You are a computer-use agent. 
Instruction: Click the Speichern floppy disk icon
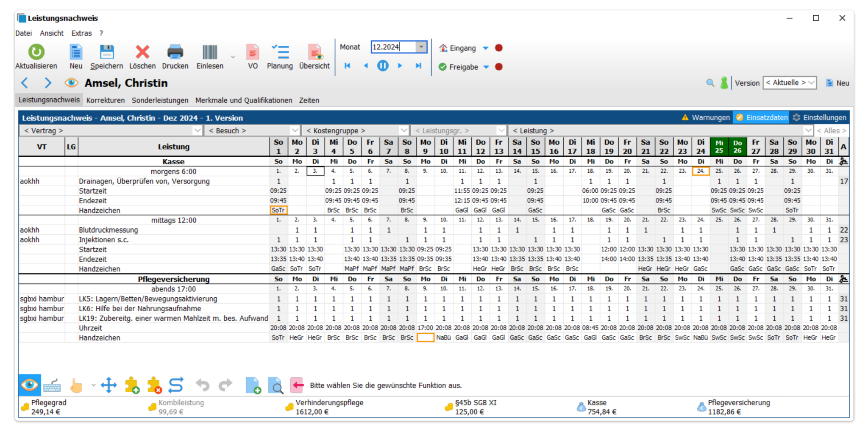pyautogui.click(x=106, y=52)
